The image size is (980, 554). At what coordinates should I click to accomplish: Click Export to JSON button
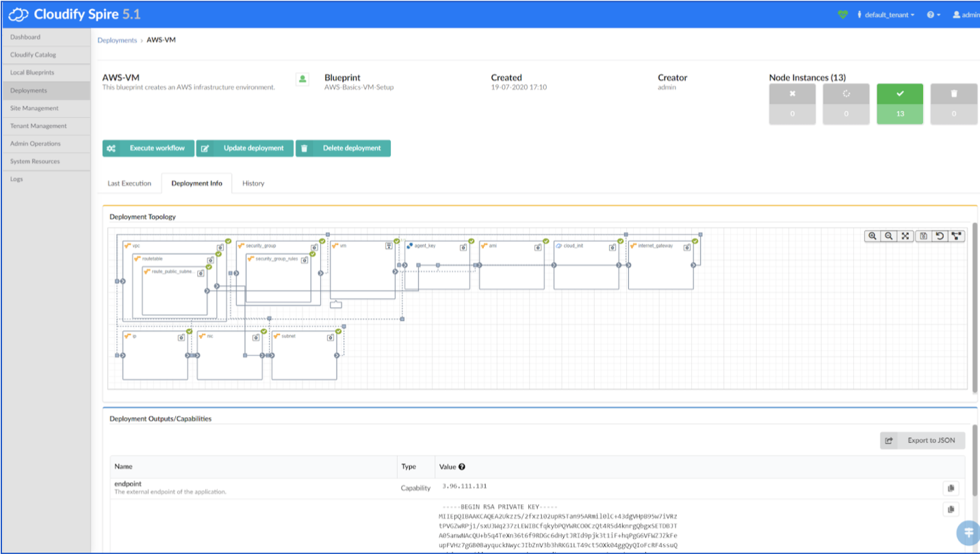pyautogui.click(x=923, y=440)
